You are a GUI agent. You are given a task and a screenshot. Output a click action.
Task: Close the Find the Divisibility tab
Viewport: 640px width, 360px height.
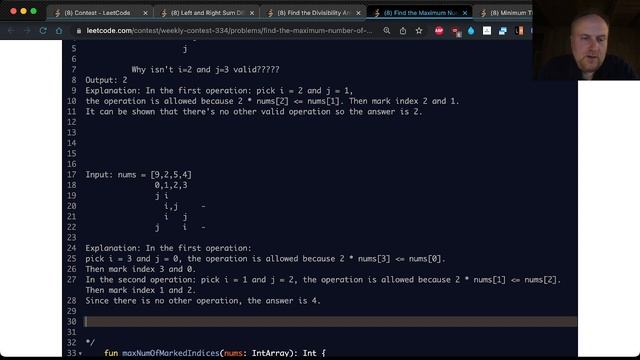(358, 13)
